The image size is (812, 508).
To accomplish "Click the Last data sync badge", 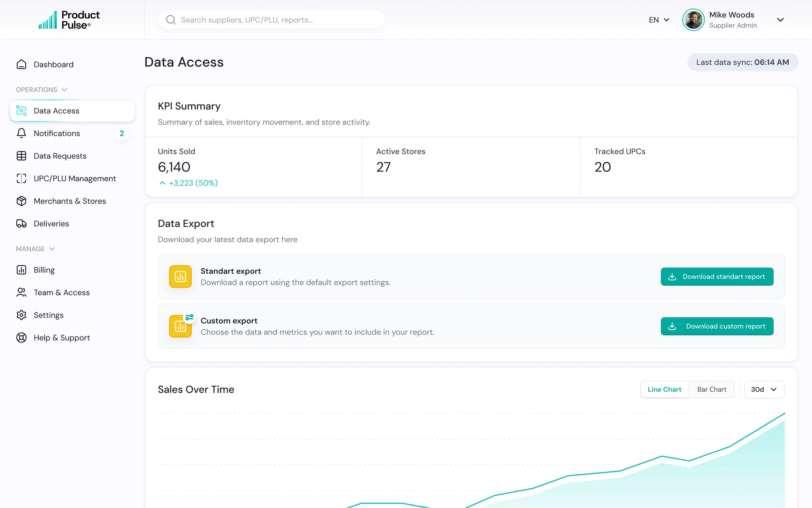I will 743,62.
